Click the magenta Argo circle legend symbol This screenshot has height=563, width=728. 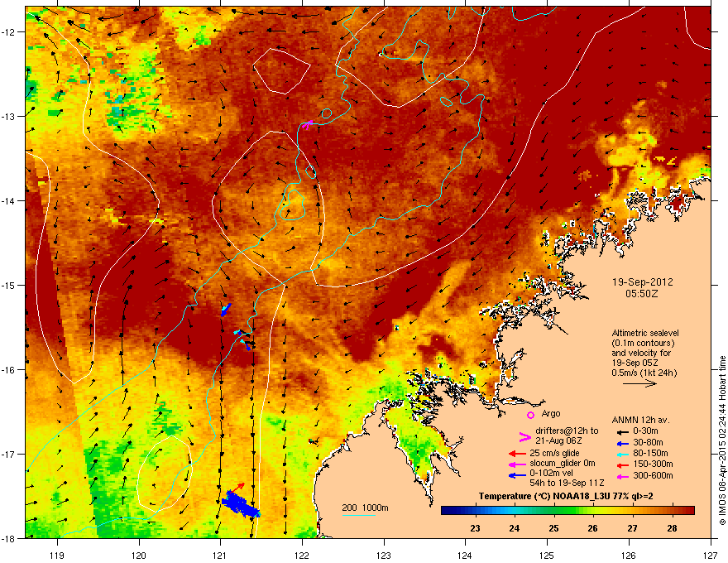click(x=530, y=415)
